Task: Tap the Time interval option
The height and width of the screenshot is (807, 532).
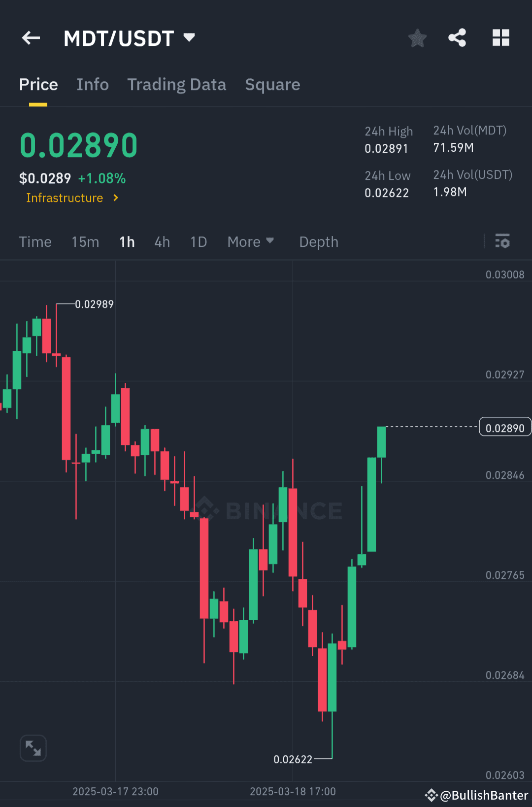Action: (x=35, y=241)
